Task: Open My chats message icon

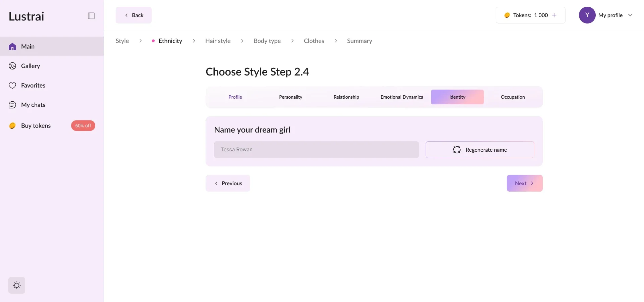Action: 12,105
